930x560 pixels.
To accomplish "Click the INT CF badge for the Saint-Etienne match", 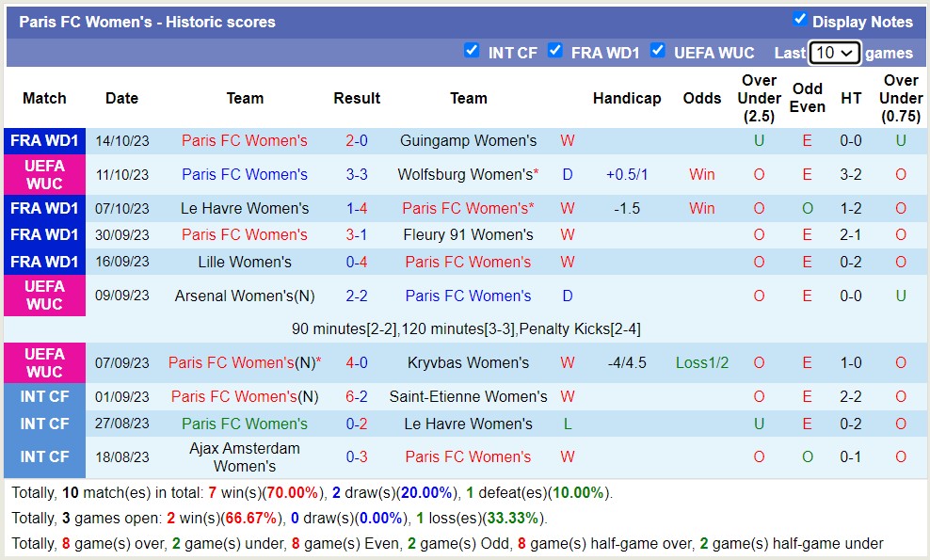I will (x=44, y=396).
